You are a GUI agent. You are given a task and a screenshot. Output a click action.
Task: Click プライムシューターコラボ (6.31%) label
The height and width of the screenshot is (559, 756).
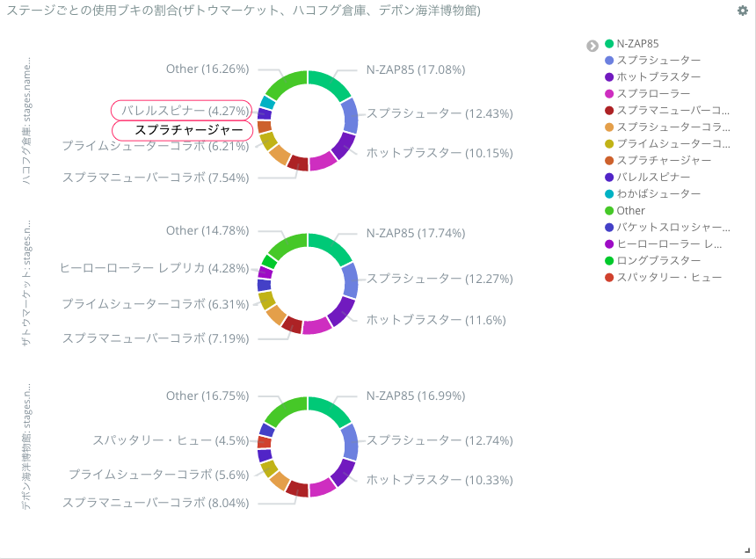tap(156, 304)
